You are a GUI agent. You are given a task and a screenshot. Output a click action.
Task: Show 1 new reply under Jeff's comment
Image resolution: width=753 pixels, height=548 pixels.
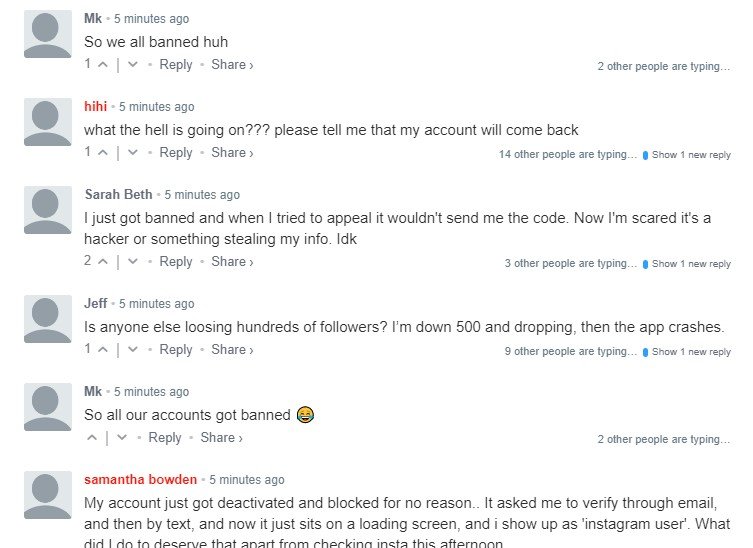click(x=690, y=352)
